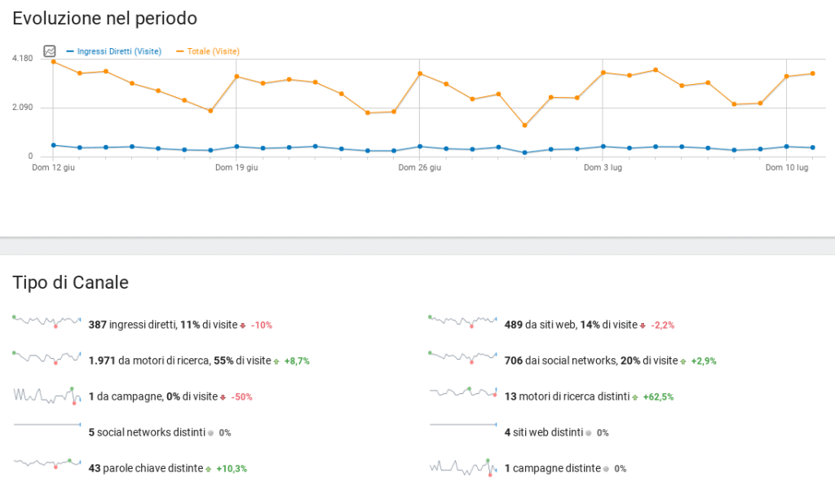
Task: Click the green up arrow beside +2,9%
Action: pyautogui.click(x=683, y=361)
